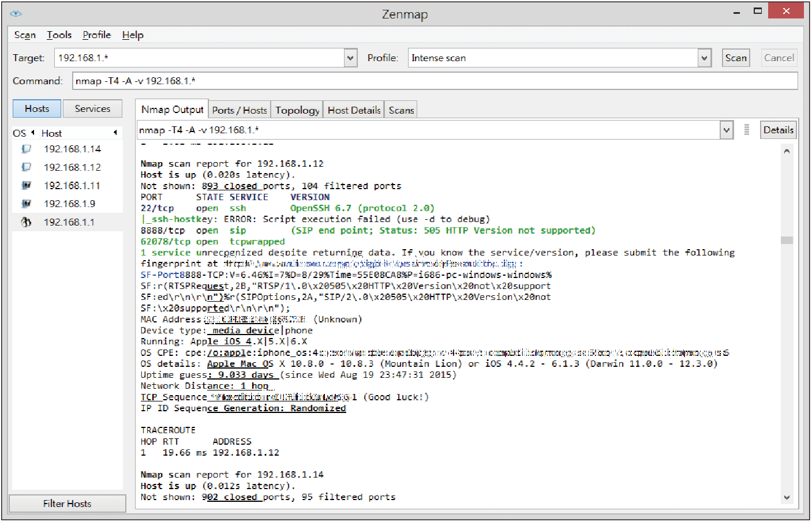Click the 'Host is up (0.020s latency)' line
This screenshot has width=812, height=522.
(218, 175)
